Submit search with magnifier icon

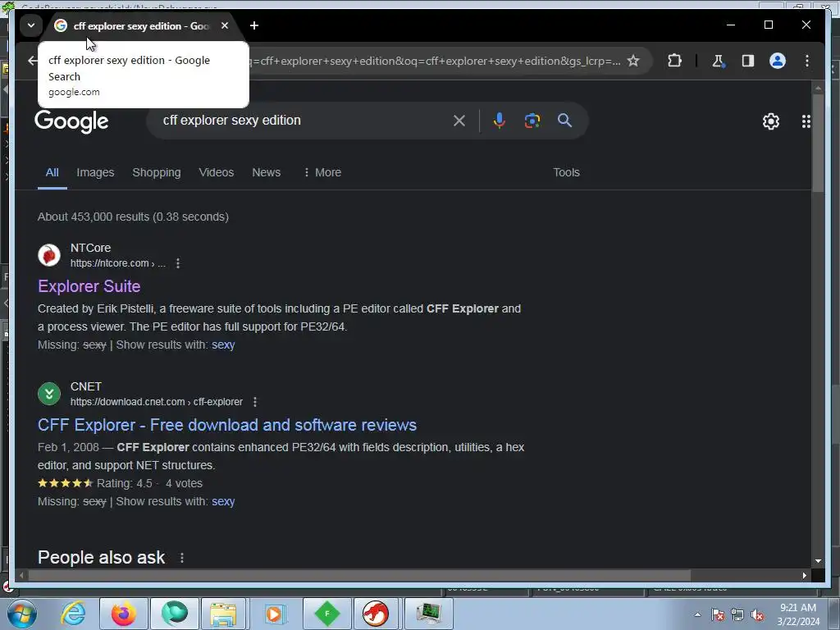coord(564,120)
